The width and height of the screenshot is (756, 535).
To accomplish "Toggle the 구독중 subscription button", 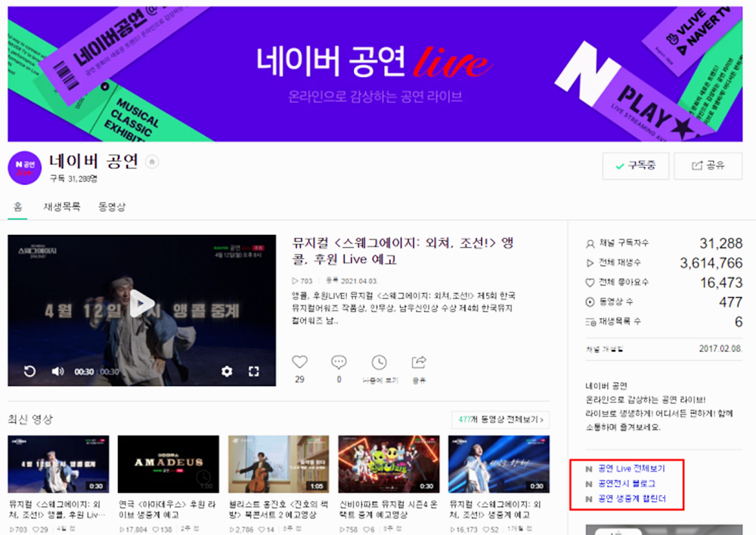I will point(636,165).
